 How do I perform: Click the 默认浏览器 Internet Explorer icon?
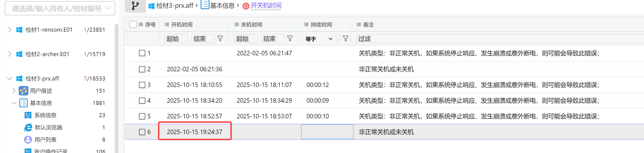click(x=28, y=128)
